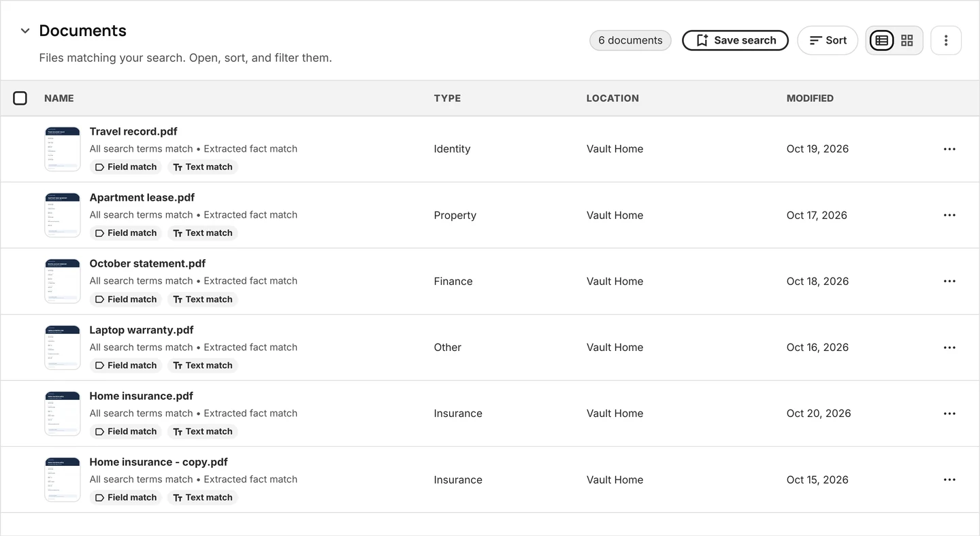Open the Documents panel overflow menu
This screenshot has height=536, width=980.
[x=946, y=40]
